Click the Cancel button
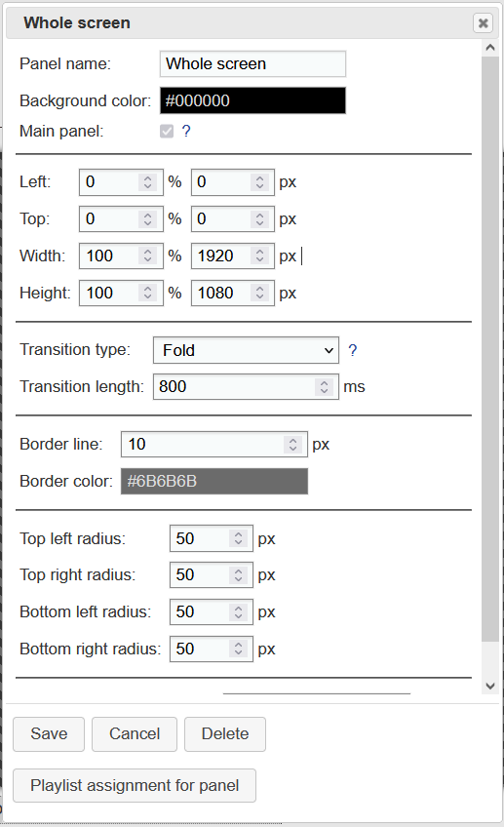The height and width of the screenshot is (827, 504). [135, 733]
